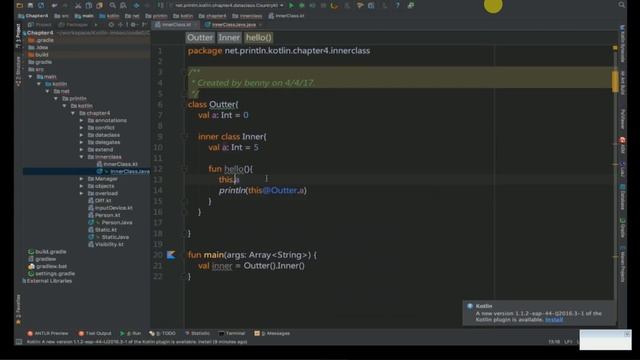The height and width of the screenshot is (360, 640).
Task: Expand the objects package
Action: click(x=82, y=186)
